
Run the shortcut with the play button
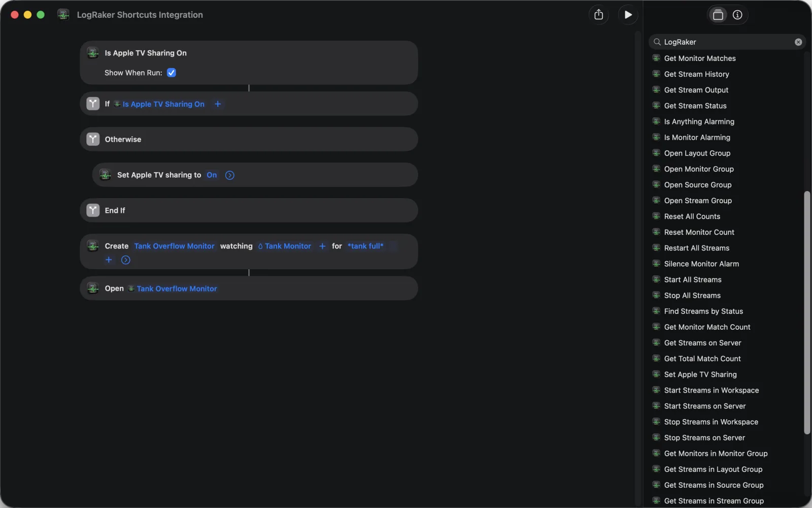628,15
